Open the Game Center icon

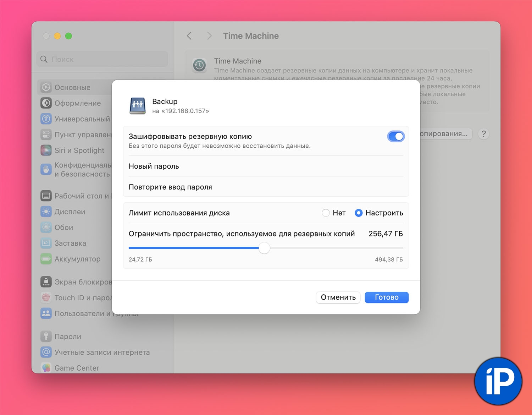pos(46,368)
